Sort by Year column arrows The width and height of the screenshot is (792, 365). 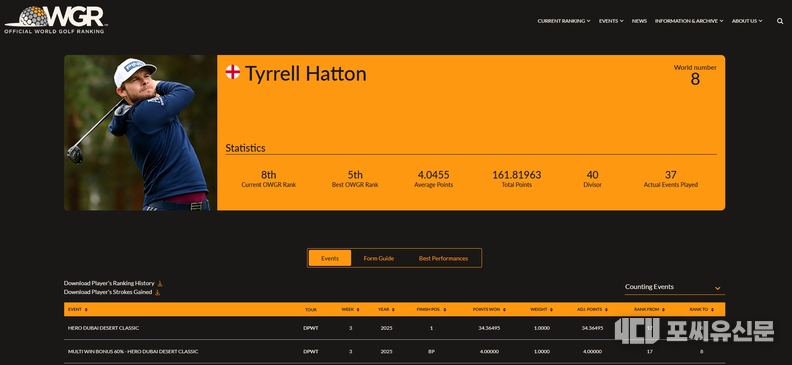[392, 309]
